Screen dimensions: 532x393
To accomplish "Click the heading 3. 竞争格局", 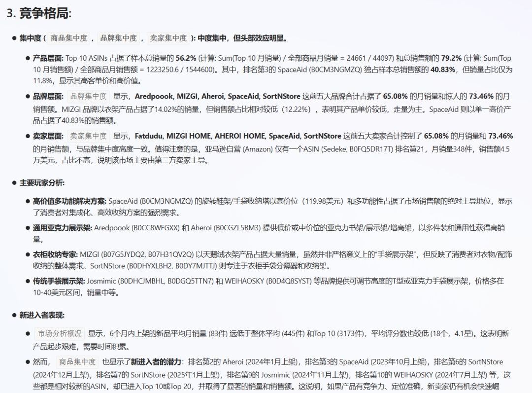I will click(x=37, y=14).
